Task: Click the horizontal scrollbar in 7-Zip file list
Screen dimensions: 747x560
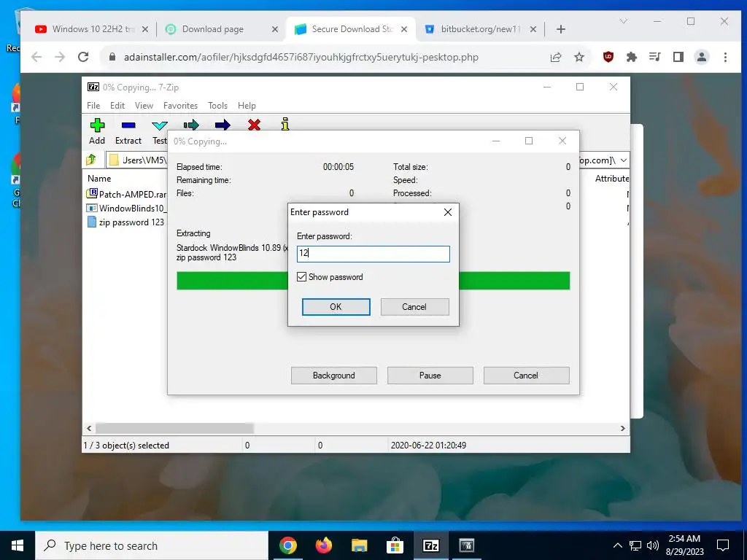Action: pos(174,428)
